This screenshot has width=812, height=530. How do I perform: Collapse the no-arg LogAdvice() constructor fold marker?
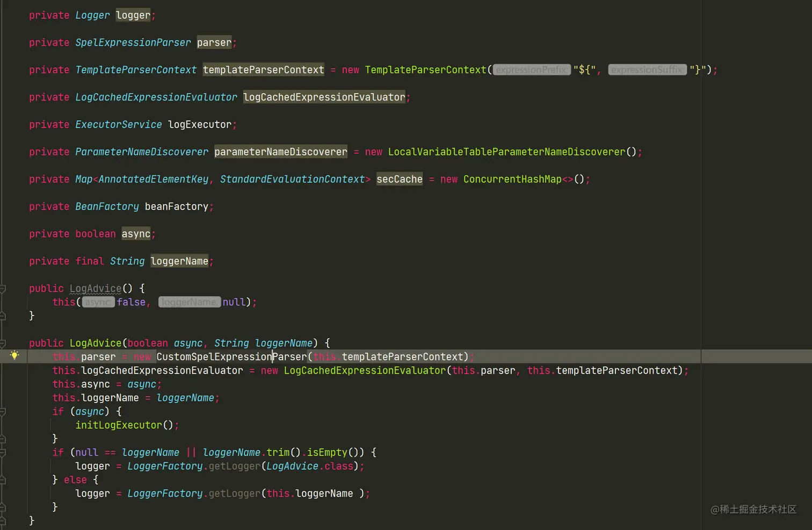tap(2, 289)
